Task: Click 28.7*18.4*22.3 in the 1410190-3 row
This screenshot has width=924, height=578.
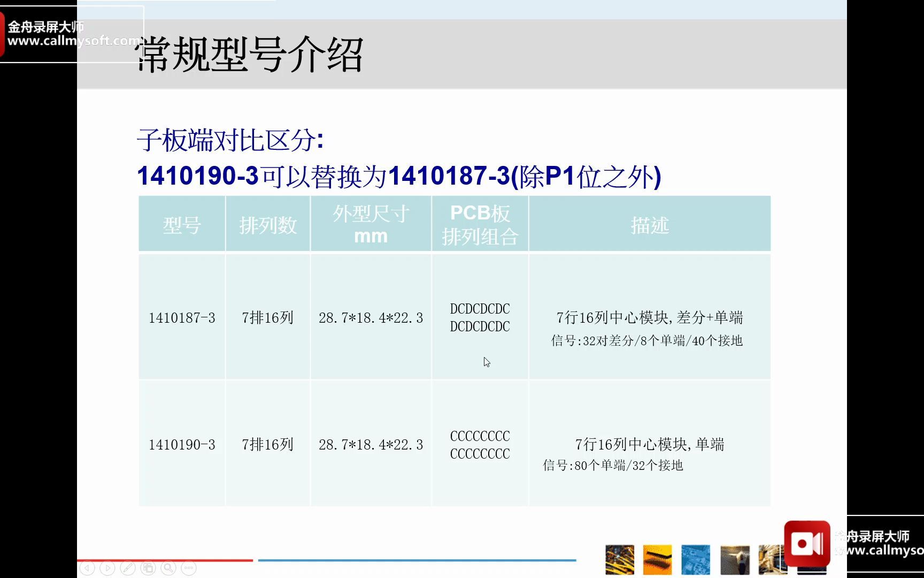Action: (x=371, y=445)
